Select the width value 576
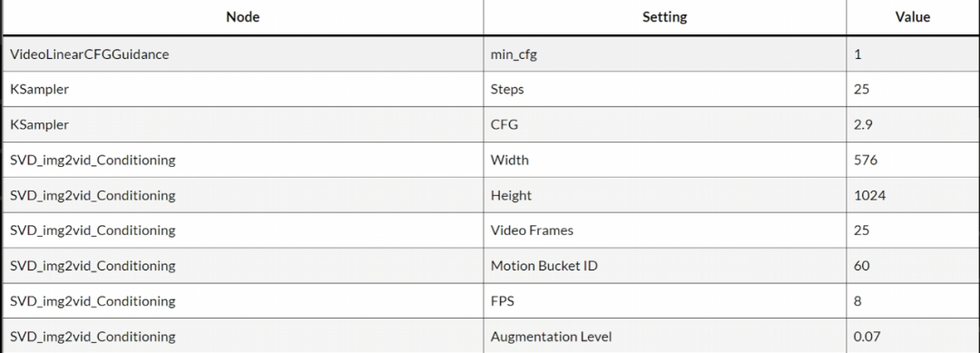The image size is (980, 353). pyautogui.click(x=913, y=160)
